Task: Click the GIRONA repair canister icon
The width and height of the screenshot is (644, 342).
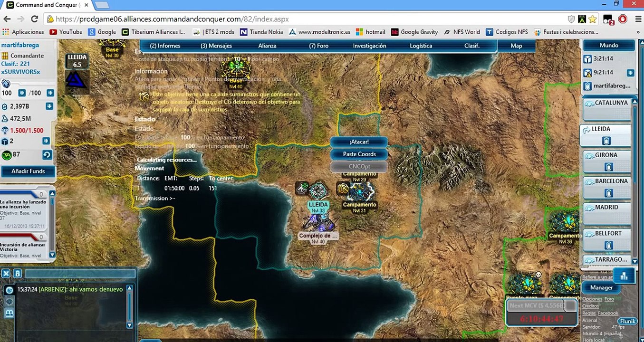Action: [x=609, y=167]
